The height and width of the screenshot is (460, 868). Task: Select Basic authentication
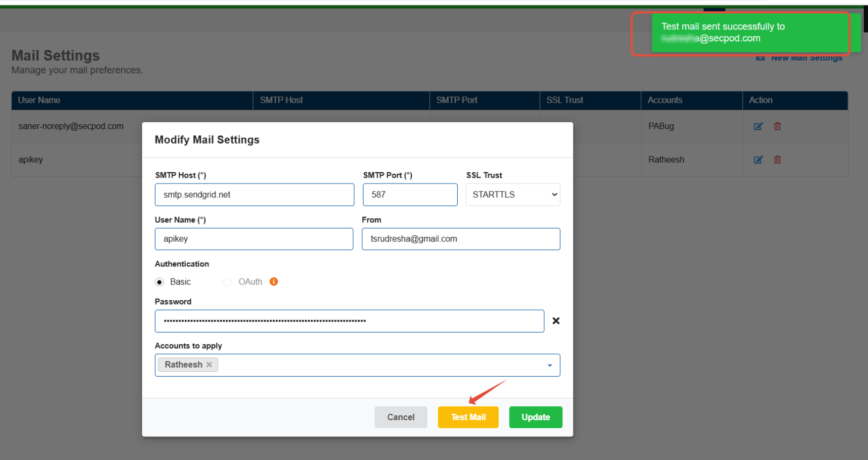159,282
